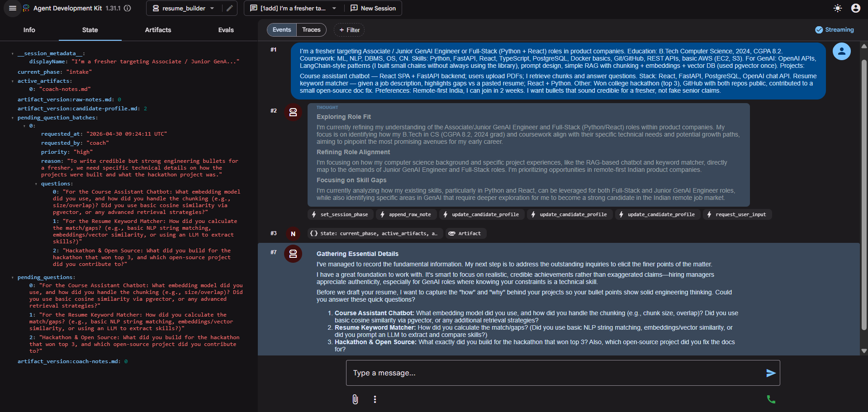This screenshot has width=868, height=412.
Task: Add an event Filter
Action: click(x=349, y=30)
